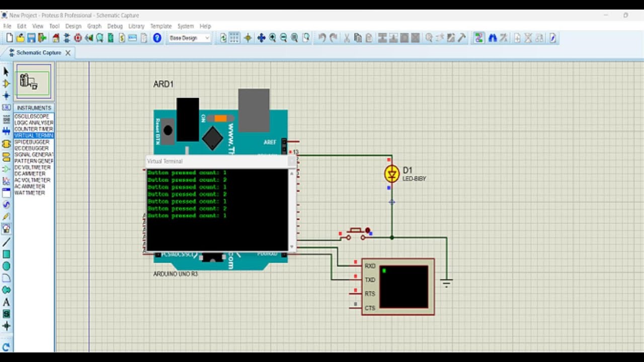Select the 2D Graphics Line tool

click(6, 242)
